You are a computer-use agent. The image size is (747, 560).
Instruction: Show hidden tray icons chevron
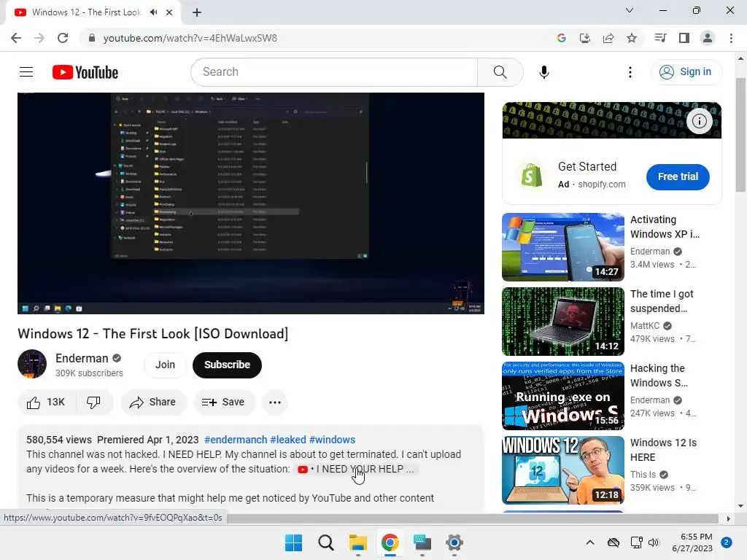click(x=589, y=542)
